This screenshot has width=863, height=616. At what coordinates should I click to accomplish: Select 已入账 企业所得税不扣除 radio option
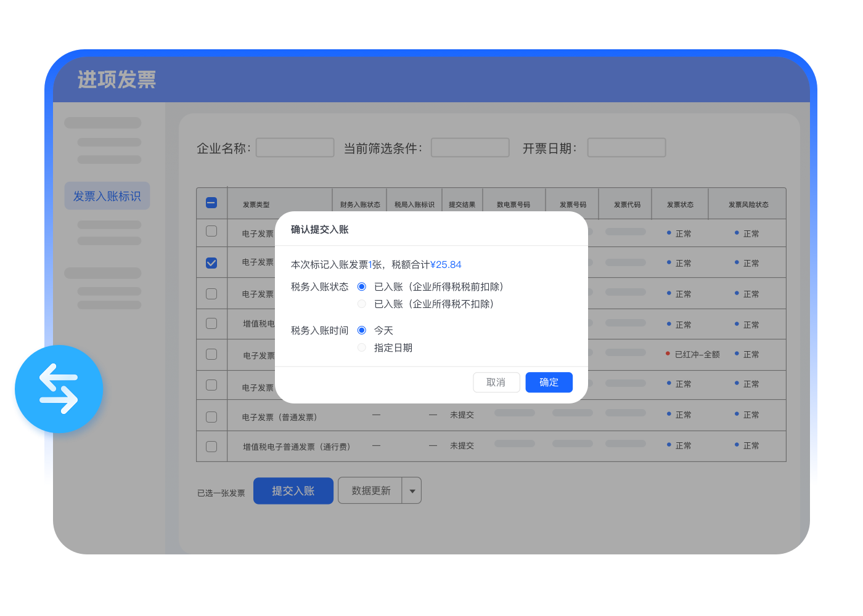click(362, 304)
